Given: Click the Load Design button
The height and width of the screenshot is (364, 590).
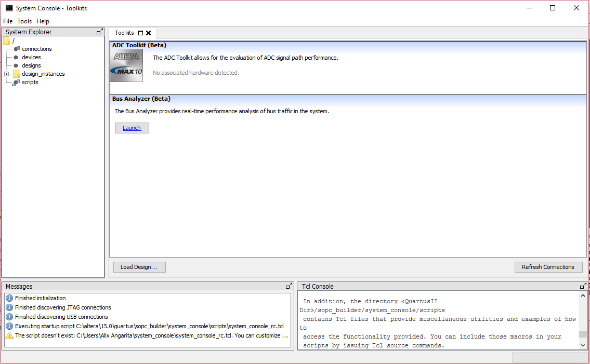Looking at the screenshot, I should (x=139, y=267).
